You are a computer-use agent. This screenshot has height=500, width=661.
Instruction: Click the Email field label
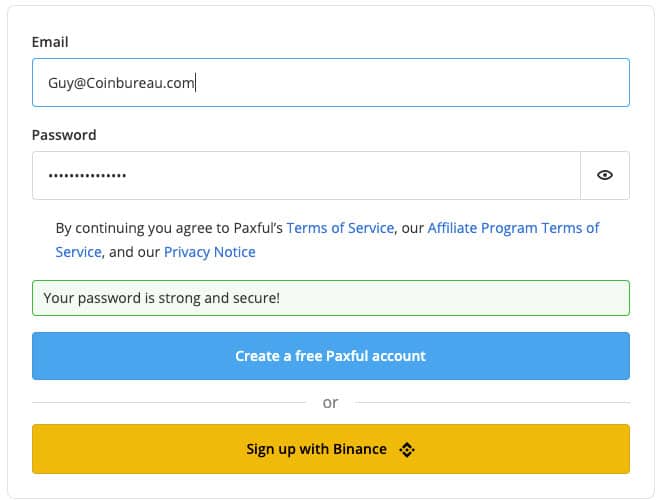click(x=50, y=42)
